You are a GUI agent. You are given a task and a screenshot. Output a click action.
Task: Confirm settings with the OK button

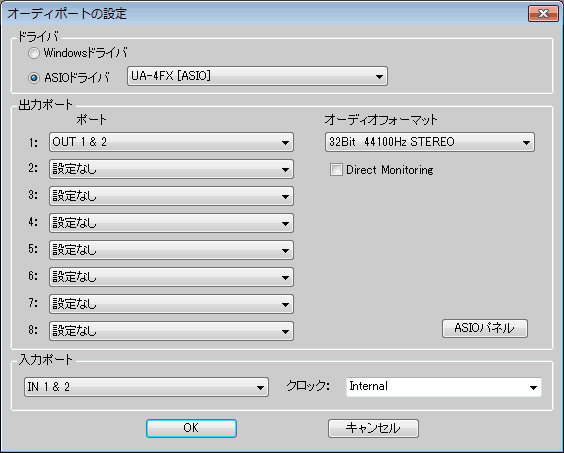(191, 428)
